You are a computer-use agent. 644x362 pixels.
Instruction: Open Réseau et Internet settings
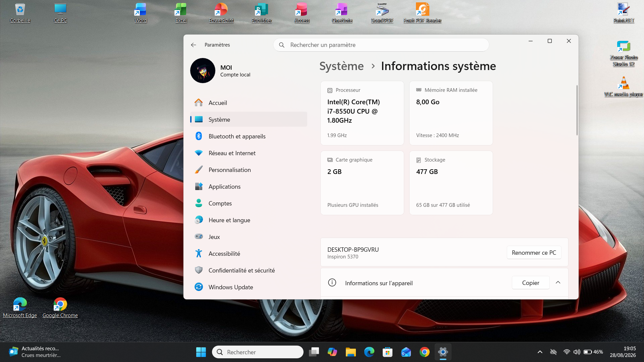pos(249,153)
